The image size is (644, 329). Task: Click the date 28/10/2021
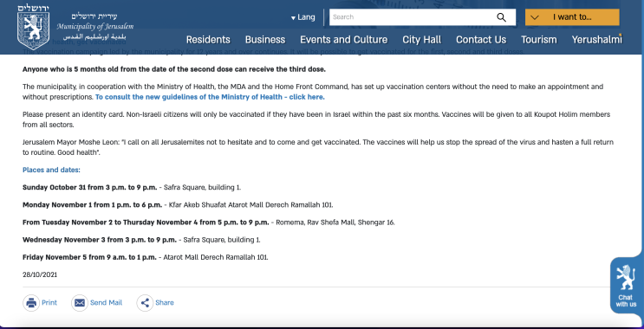point(40,274)
